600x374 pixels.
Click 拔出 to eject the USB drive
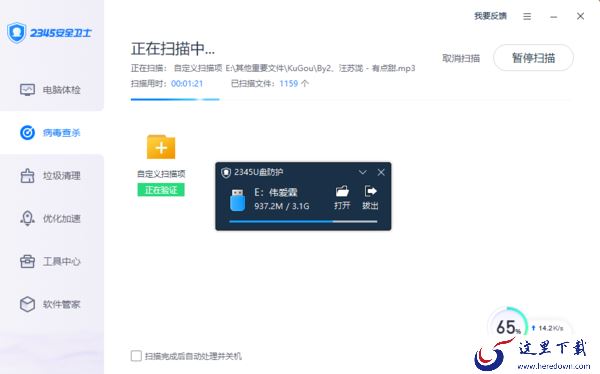(x=370, y=198)
